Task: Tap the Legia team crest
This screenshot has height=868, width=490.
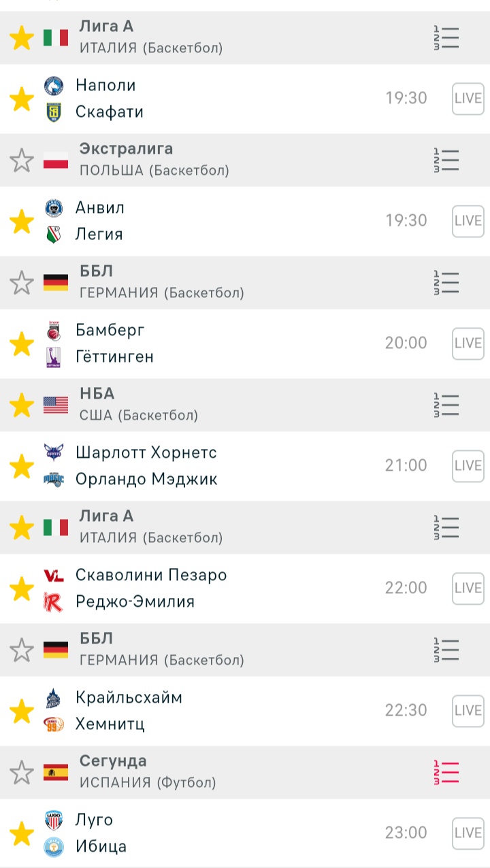Action: click(53, 235)
